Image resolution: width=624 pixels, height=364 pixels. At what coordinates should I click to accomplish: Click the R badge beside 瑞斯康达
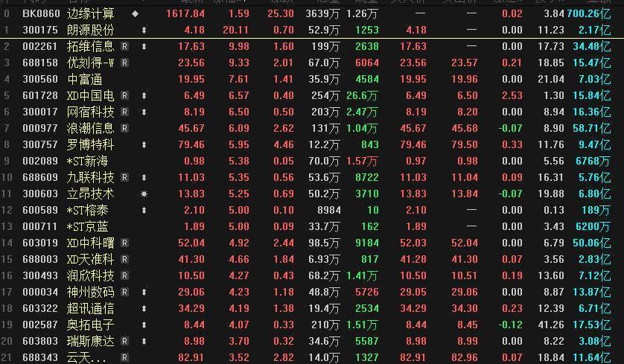[124, 341]
